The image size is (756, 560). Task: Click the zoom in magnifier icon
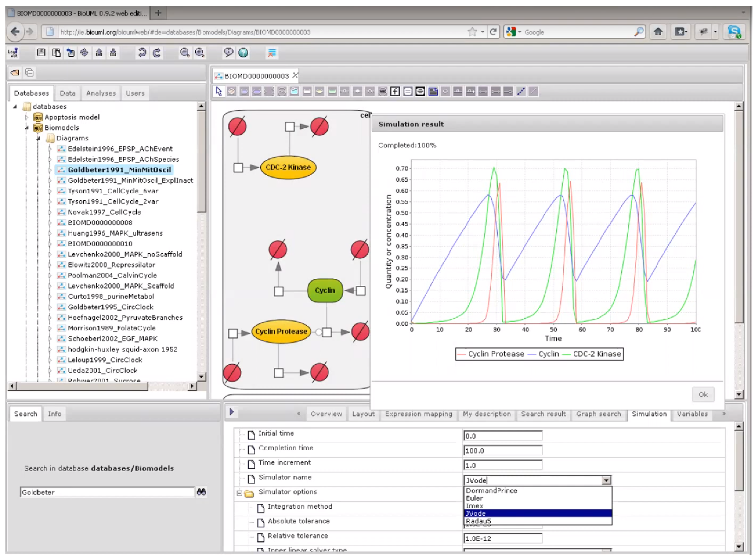[200, 53]
